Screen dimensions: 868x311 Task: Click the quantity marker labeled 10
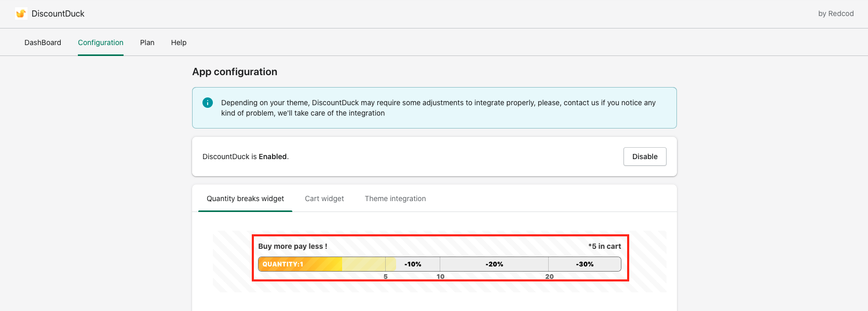(440, 277)
